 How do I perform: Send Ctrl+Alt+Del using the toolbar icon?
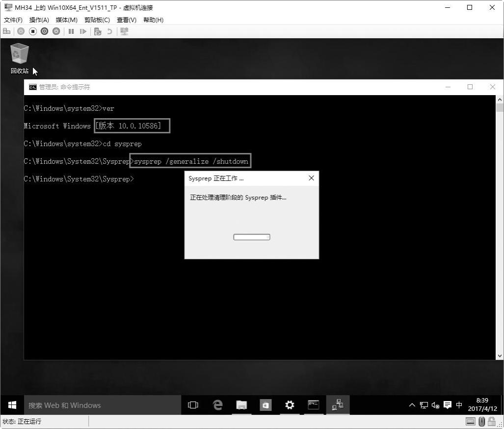tap(7, 31)
